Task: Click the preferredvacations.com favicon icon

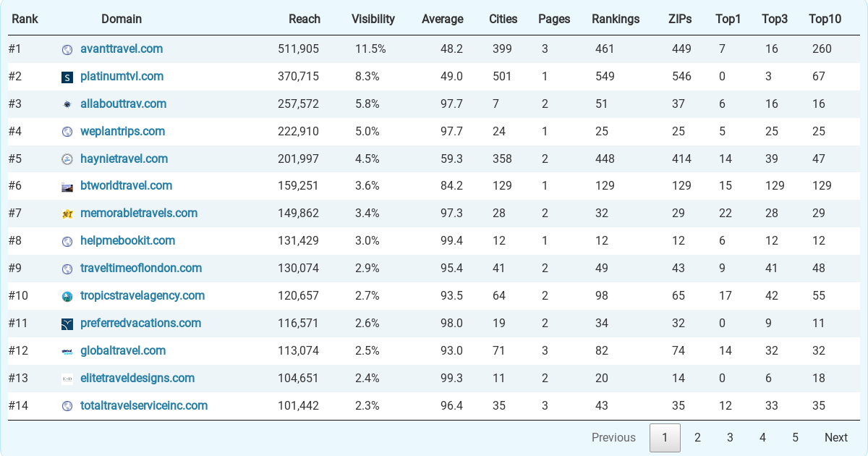Action: 67,324
